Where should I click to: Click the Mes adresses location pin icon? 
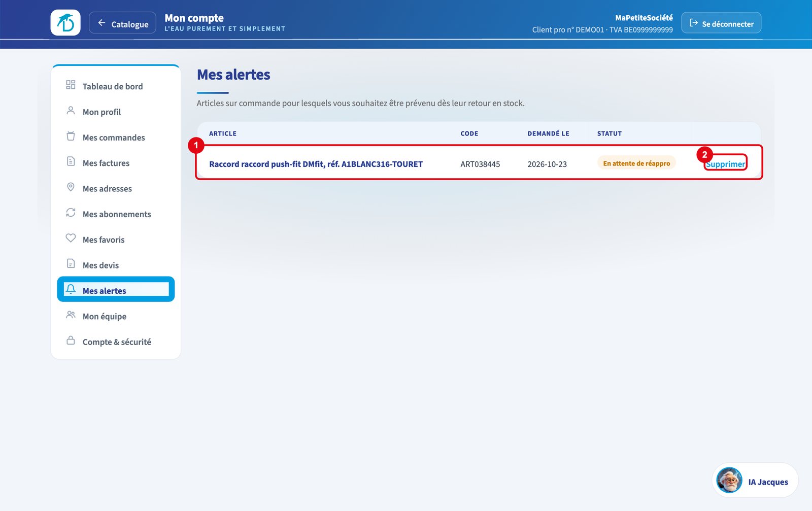click(x=71, y=187)
